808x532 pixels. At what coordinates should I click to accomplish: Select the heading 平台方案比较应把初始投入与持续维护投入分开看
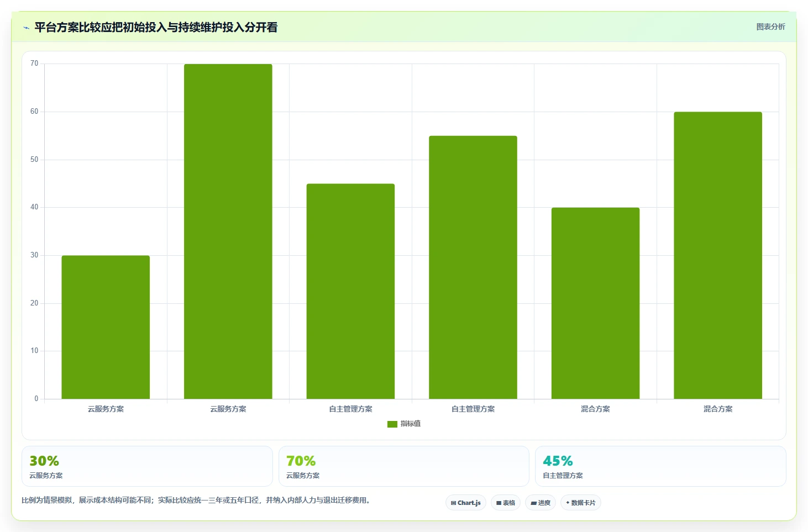coord(156,27)
